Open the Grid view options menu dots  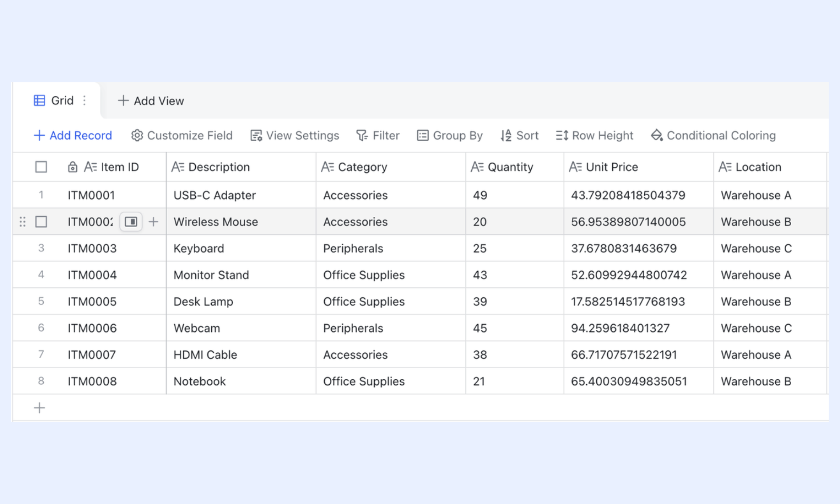click(x=84, y=100)
